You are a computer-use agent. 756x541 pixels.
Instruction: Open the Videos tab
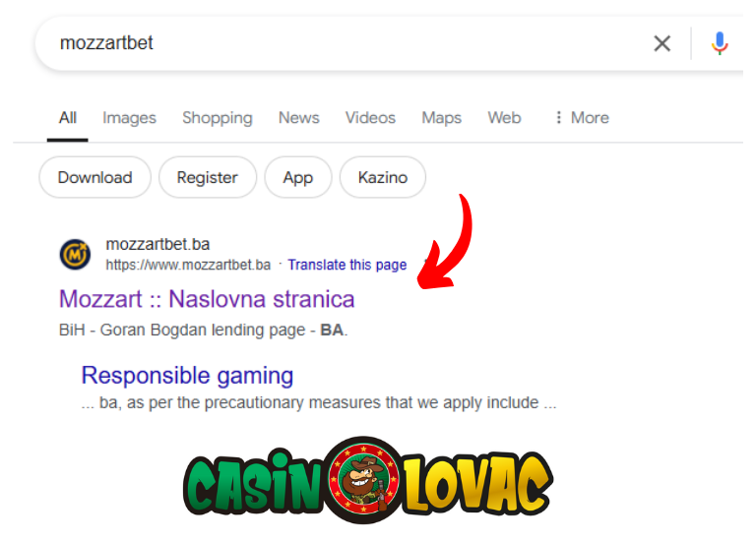pyautogui.click(x=370, y=118)
